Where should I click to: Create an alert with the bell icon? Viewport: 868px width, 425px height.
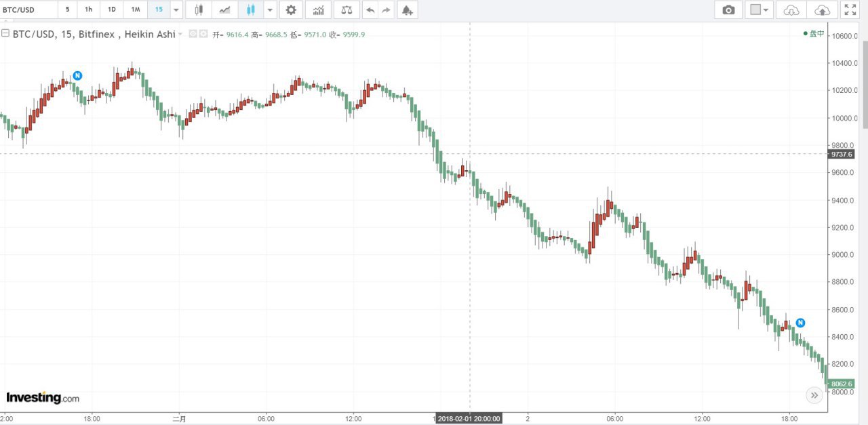tap(407, 10)
